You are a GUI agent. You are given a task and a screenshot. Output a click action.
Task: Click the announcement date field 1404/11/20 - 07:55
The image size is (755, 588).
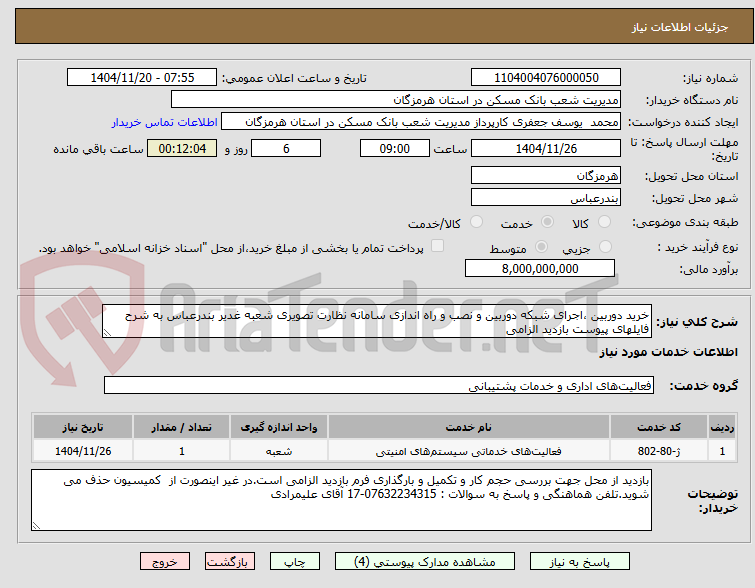point(142,78)
